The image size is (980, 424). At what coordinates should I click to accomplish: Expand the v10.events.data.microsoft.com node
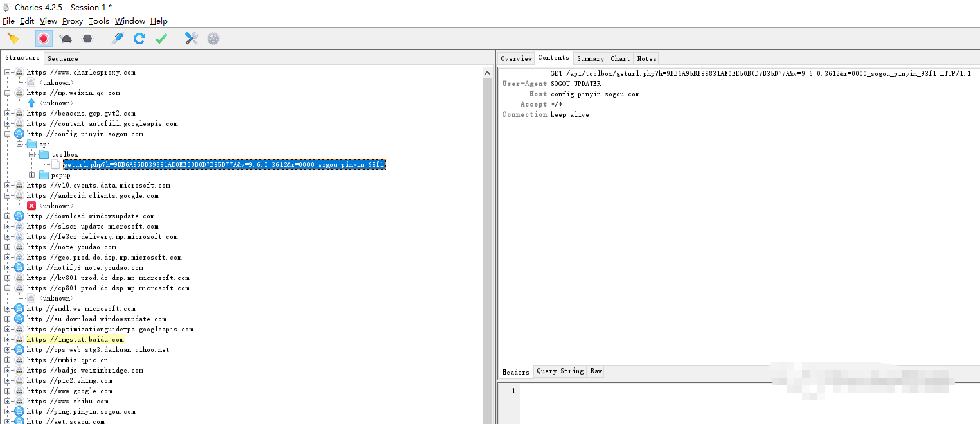8,186
